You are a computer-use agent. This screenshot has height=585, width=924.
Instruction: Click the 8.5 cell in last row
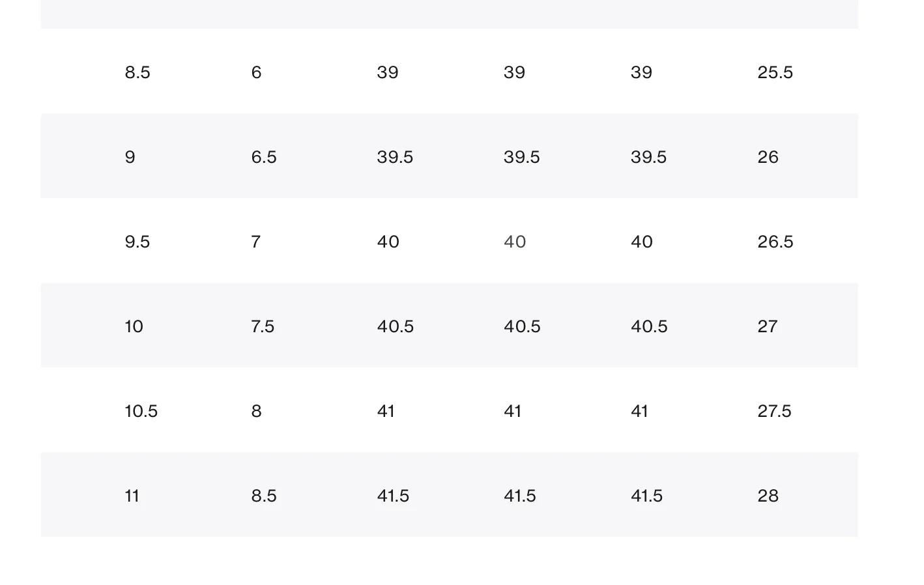click(x=264, y=496)
